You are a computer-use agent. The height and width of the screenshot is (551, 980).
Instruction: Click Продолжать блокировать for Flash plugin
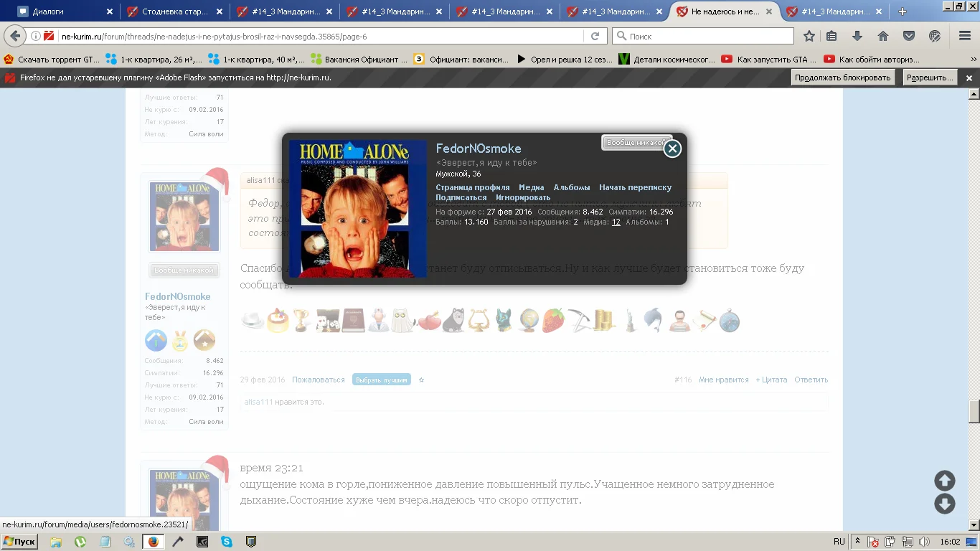pyautogui.click(x=843, y=77)
